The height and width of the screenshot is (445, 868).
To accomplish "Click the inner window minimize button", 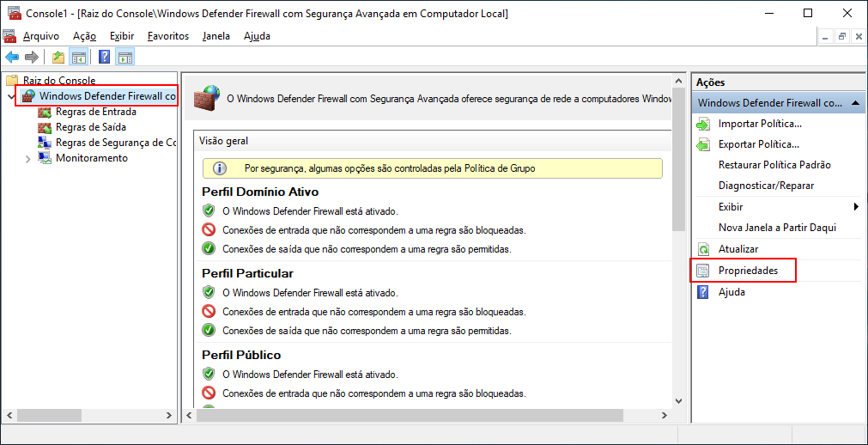I will (x=826, y=37).
